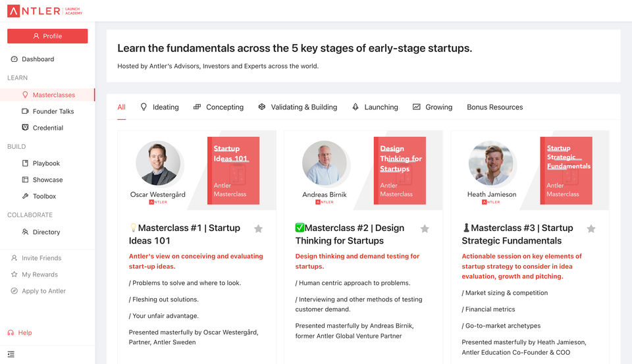632x364 pixels.
Task: Click Andreas Birnik's portrait photo
Action: [325, 163]
